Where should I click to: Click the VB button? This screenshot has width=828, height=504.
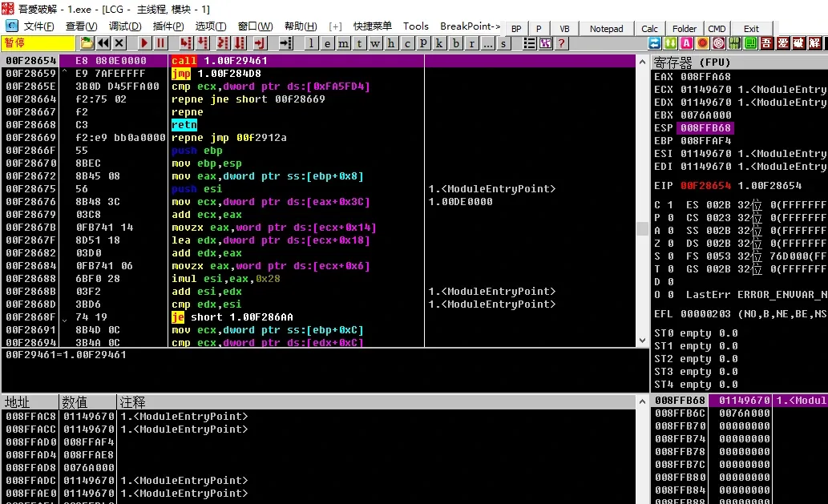pyautogui.click(x=564, y=29)
